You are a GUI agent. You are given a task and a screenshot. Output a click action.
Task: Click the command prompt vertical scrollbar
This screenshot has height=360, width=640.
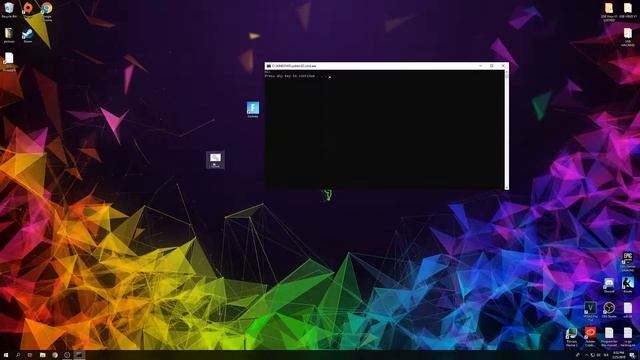coord(507,130)
